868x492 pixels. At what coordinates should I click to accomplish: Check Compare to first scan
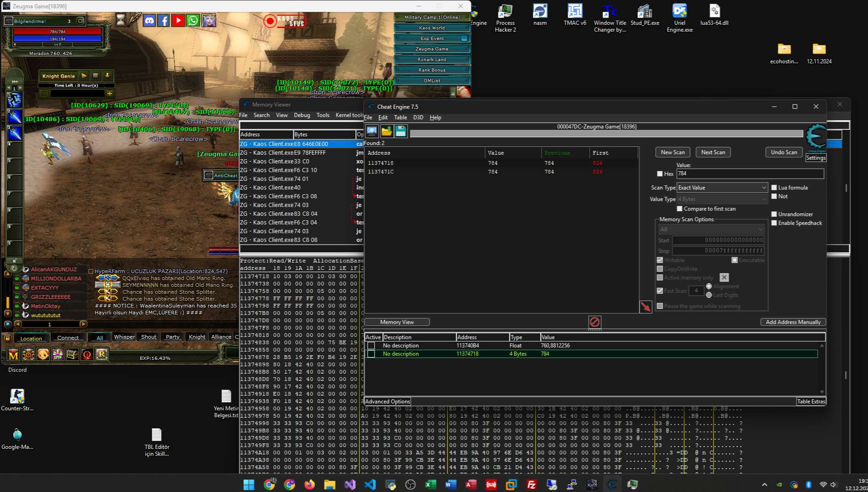[x=680, y=209]
